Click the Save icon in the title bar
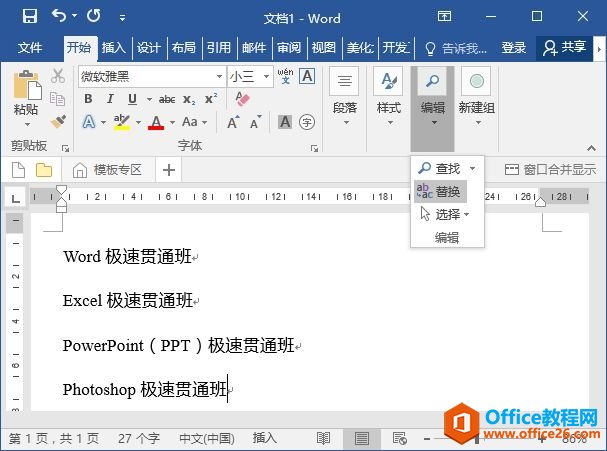Image resolution: width=607 pixels, height=451 pixels. pyautogui.click(x=29, y=16)
